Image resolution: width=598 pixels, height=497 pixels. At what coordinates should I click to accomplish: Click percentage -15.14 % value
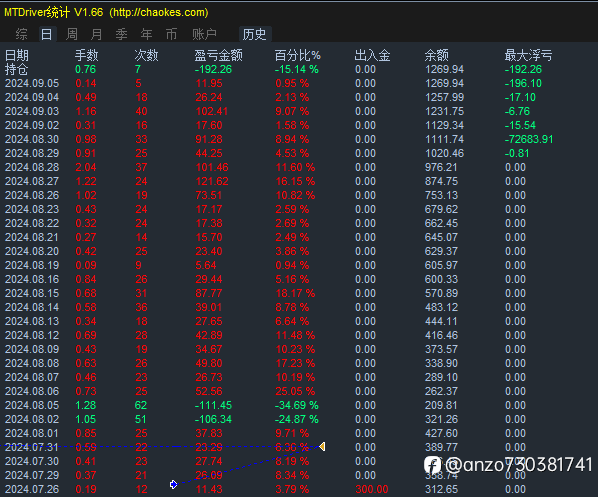(x=297, y=69)
